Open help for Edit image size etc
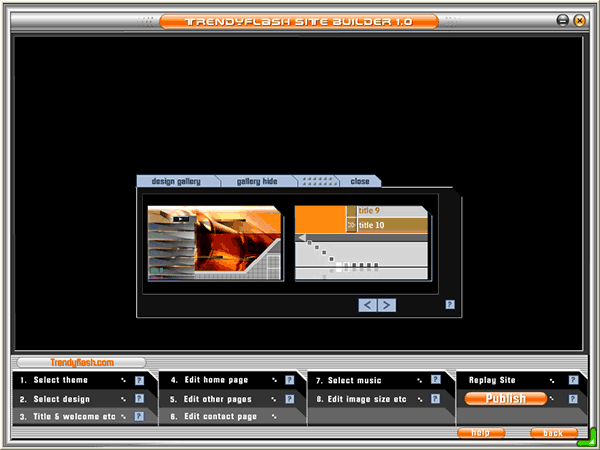Viewport: 600px width, 450px height. (x=435, y=399)
